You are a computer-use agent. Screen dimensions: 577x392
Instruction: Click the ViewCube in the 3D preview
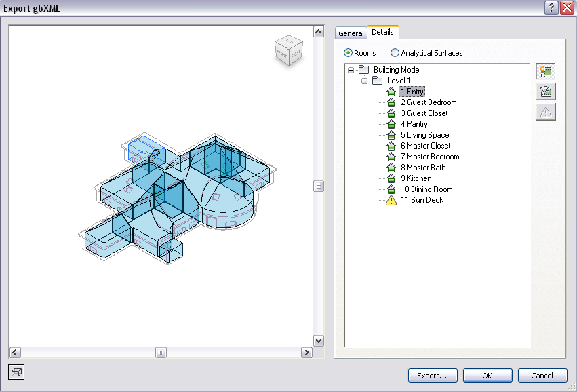pyautogui.click(x=289, y=50)
